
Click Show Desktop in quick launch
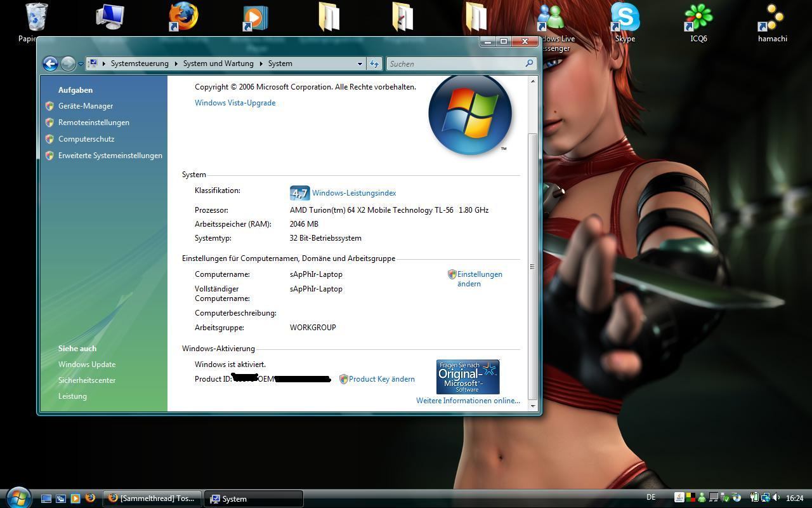(46, 498)
